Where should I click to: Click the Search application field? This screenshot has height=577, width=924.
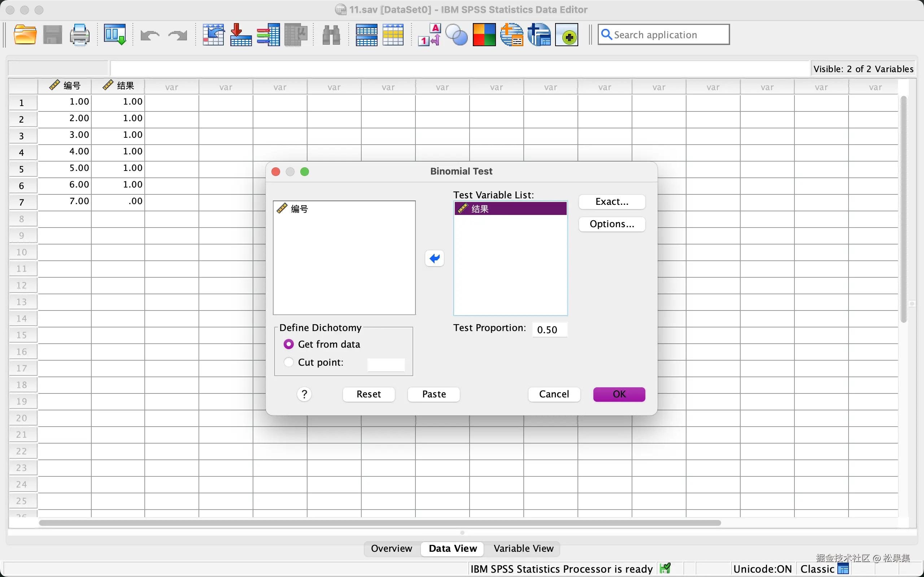click(x=664, y=35)
